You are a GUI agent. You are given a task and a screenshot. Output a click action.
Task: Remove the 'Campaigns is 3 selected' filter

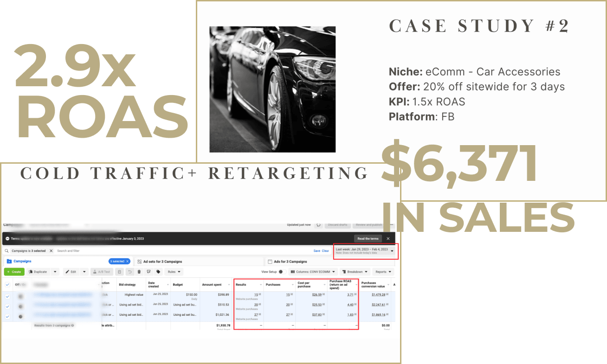(51, 251)
